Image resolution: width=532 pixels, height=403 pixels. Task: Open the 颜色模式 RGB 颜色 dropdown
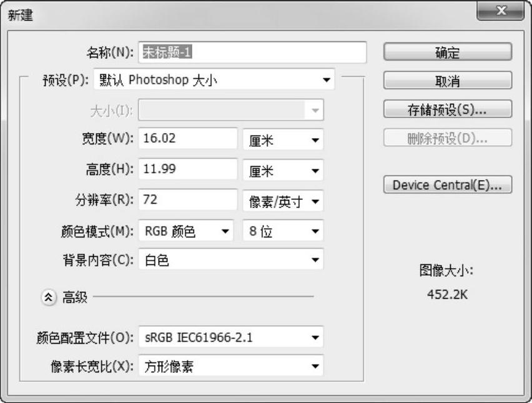coord(186,231)
